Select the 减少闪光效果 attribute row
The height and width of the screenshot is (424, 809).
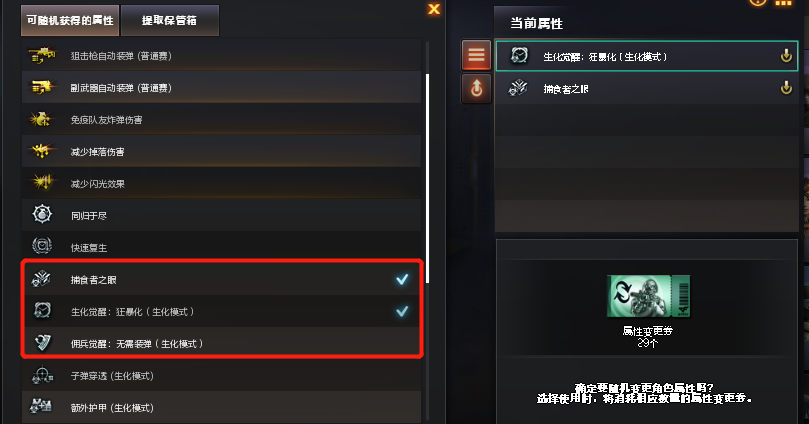221,183
